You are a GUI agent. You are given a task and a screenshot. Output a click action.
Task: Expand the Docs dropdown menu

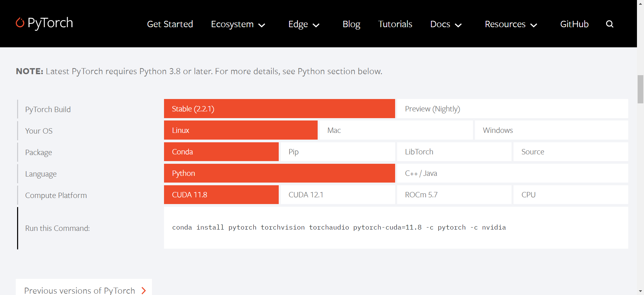click(446, 24)
